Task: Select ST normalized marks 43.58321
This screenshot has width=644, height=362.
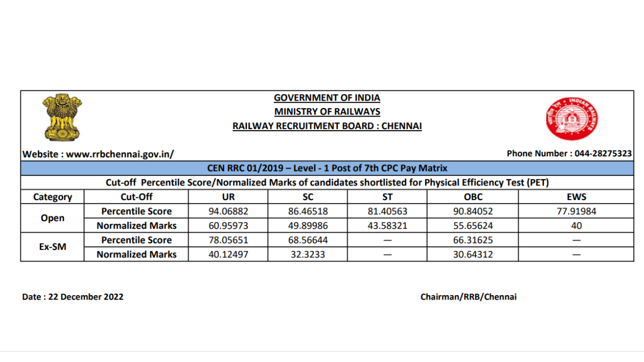Action: tap(387, 226)
